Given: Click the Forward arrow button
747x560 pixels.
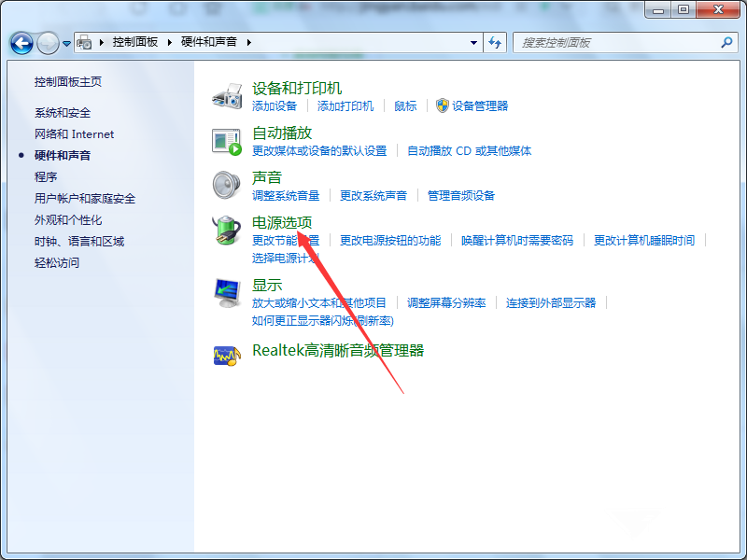Looking at the screenshot, I should coord(49,43).
